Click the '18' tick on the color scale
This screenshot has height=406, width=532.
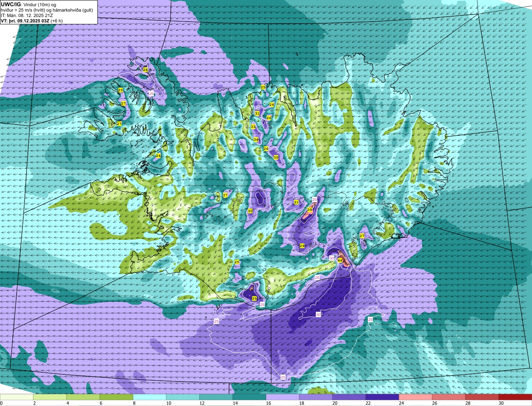[x=301, y=403]
